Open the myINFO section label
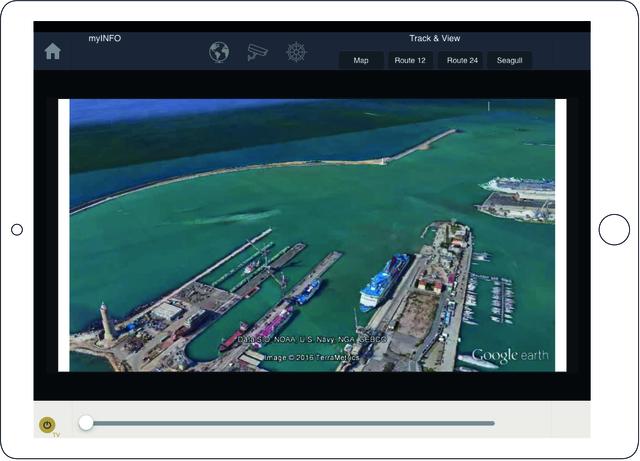The image size is (640, 461). (104, 38)
